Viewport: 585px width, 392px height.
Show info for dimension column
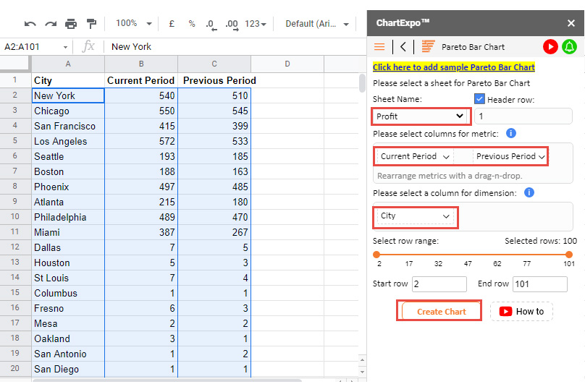[x=529, y=192]
